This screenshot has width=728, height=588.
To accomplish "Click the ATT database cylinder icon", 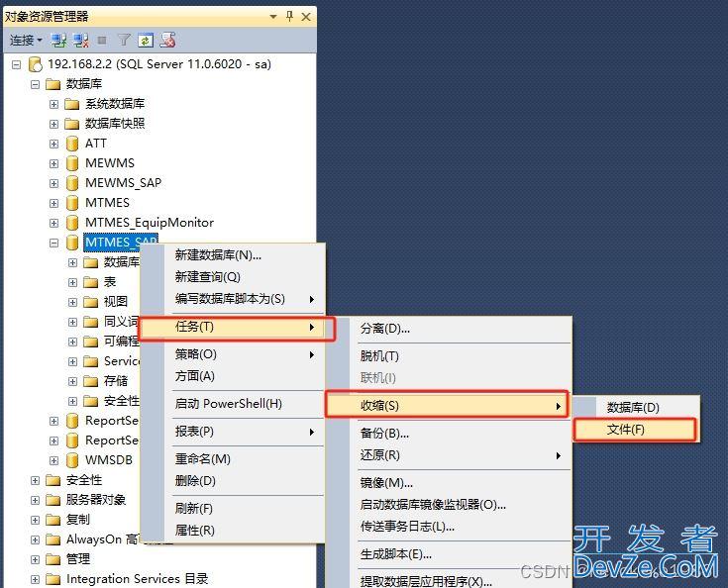I will 72,144.
